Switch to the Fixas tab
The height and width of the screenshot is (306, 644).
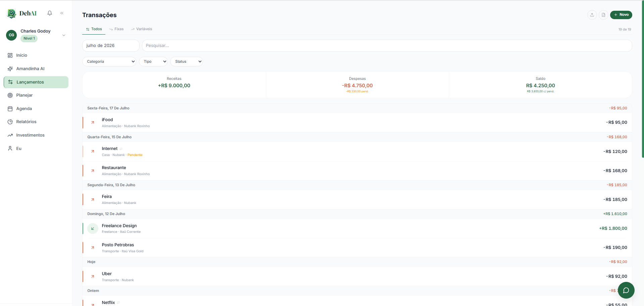(x=116, y=29)
